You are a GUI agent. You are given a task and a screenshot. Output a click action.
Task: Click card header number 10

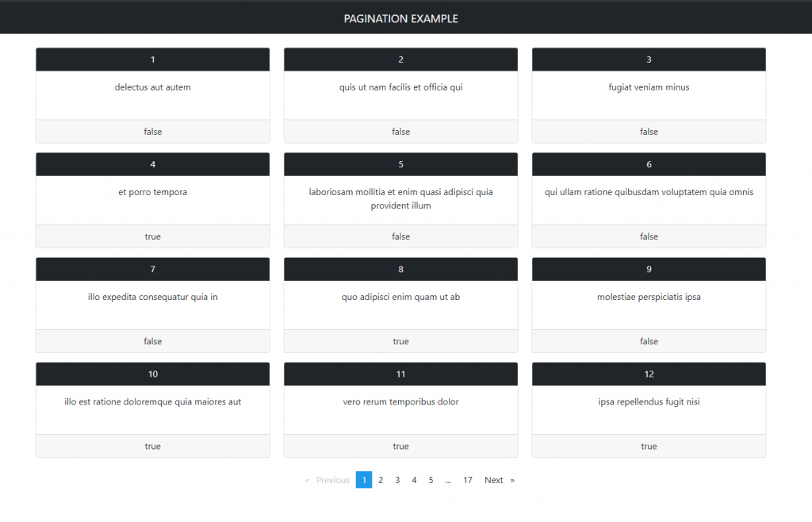click(x=153, y=374)
